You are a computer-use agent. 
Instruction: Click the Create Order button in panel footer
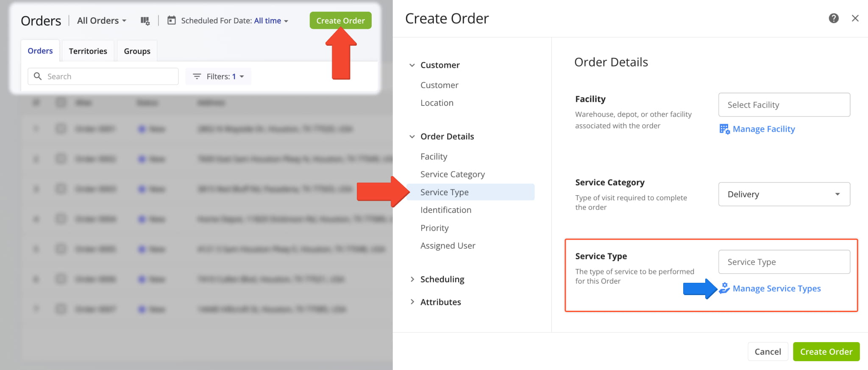[826, 352]
